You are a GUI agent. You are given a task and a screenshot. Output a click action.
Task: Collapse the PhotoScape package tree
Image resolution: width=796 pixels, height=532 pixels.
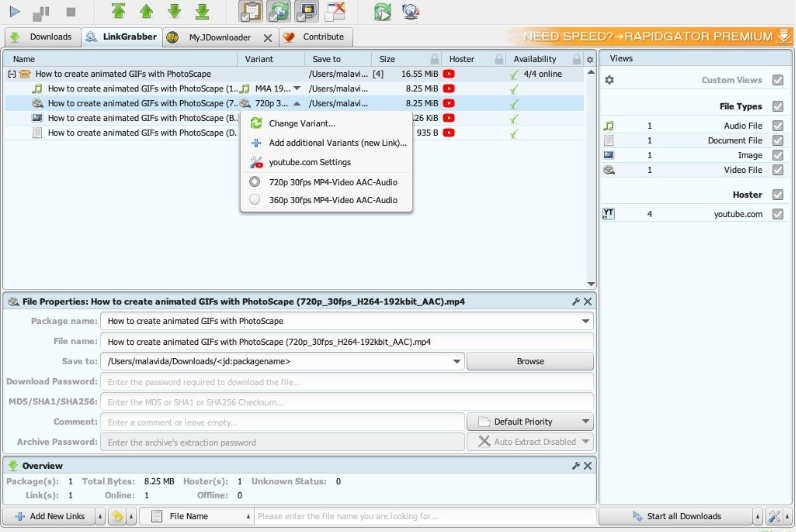(12, 74)
